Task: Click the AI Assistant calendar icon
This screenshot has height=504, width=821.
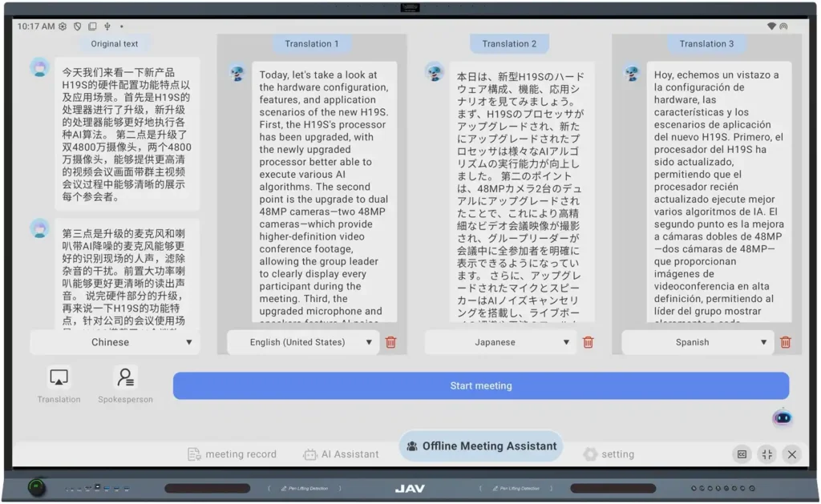Action: 310,454
